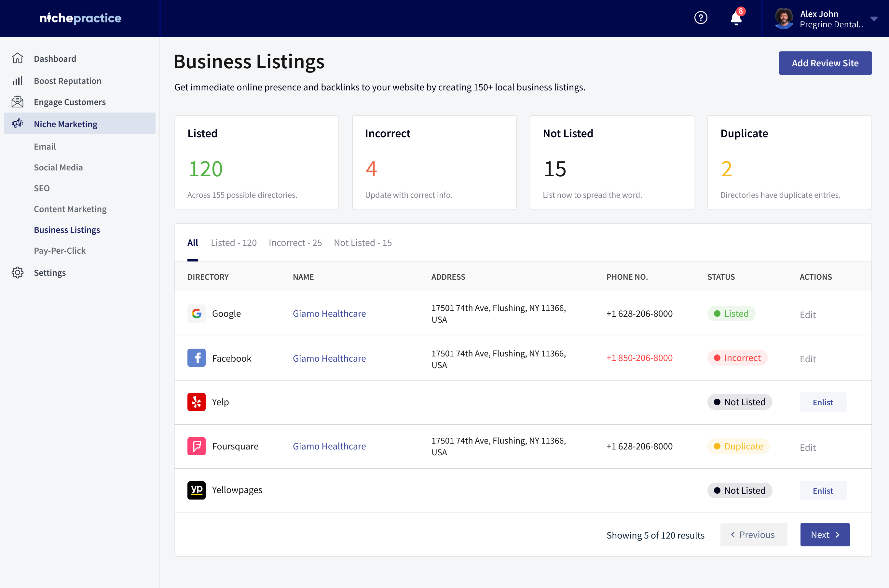
Task: Open Pay-Per-Click submenu item
Action: [x=60, y=250]
